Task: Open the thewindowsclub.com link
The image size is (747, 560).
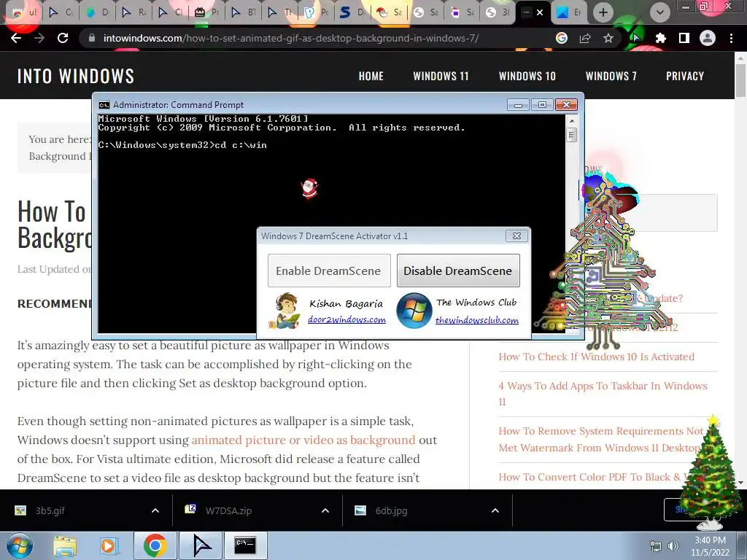Action: point(477,321)
